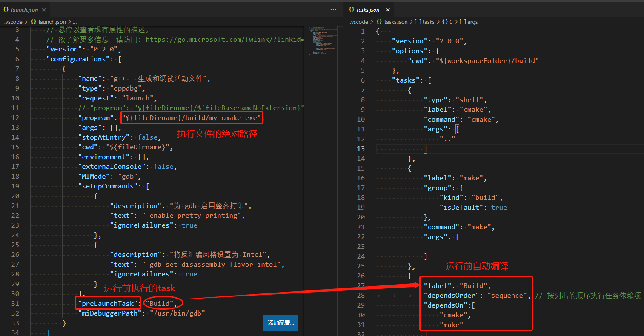Viewport: 644px width, 336px height.
Task: Click .vscode breadcrumb above launch.json editor
Action: (13, 22)
